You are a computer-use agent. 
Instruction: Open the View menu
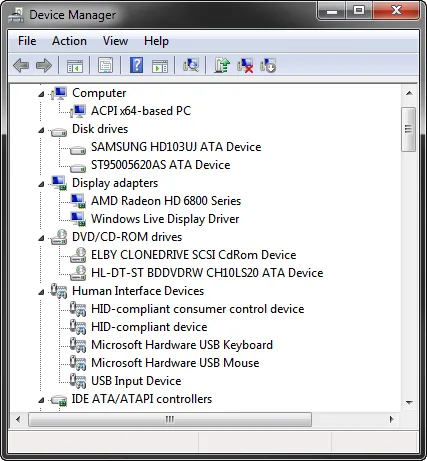click(x=115, y=41)
